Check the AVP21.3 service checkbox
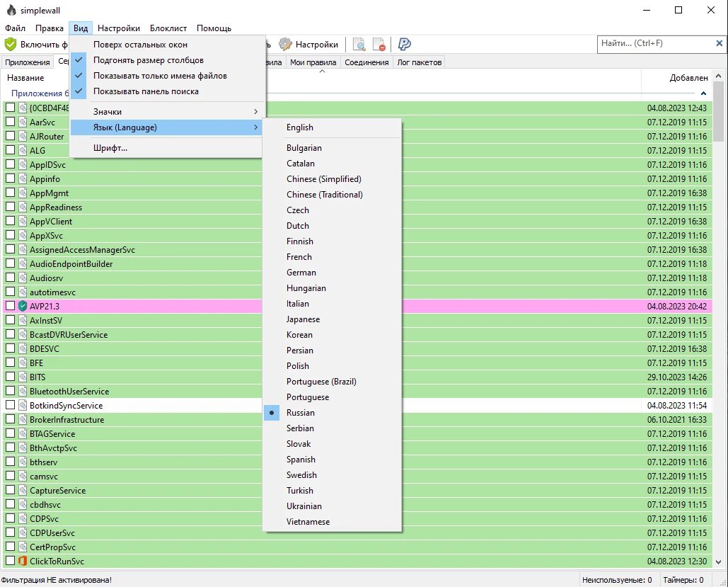Screen dimensions: 728x587 pos(10,307)
